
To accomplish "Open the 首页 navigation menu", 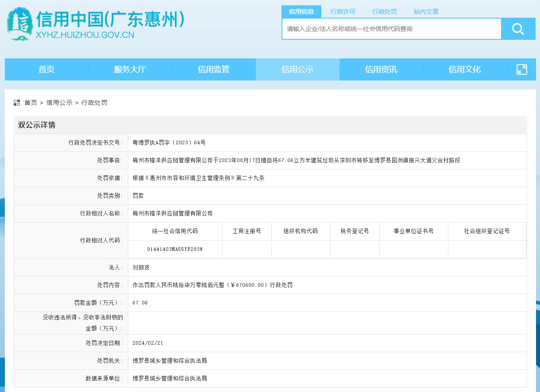I will tap(46, 69).
